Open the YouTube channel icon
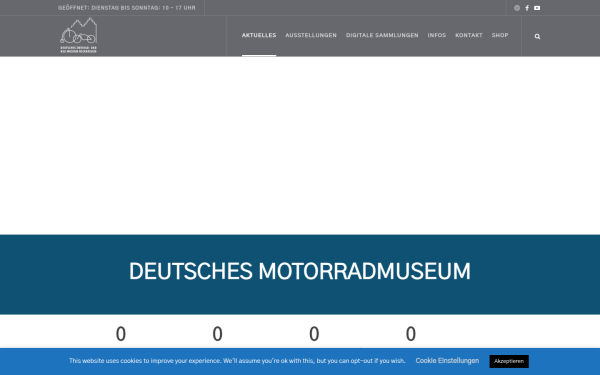The height and width of the screenshot is (375, 600). (x=537, y=8)
